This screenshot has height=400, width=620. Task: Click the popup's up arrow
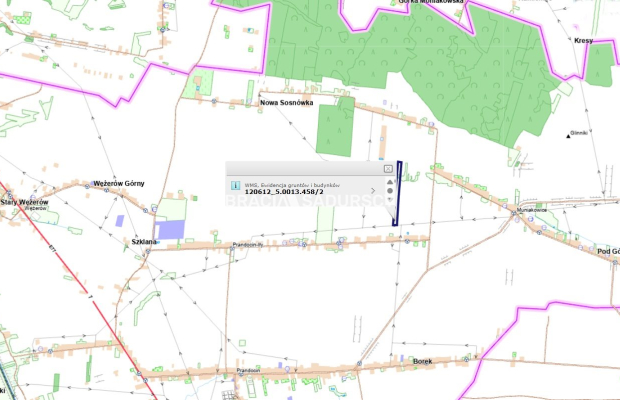click(390, 182)
